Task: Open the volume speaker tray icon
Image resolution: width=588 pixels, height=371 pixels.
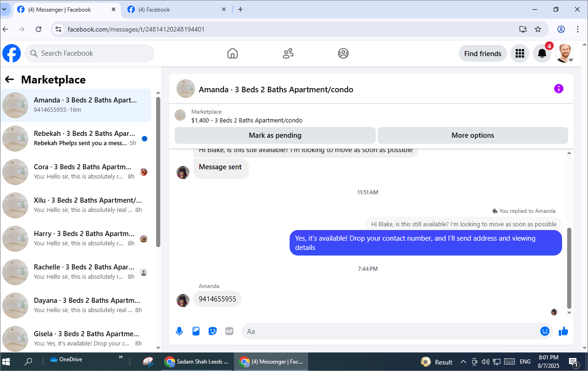Action: pos(485,362)
